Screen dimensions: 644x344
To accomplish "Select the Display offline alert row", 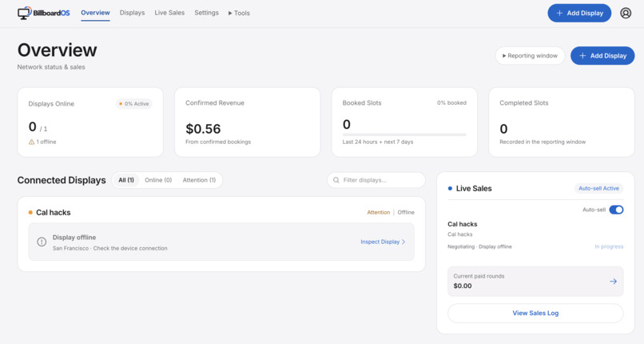I will tap(221, 242).
